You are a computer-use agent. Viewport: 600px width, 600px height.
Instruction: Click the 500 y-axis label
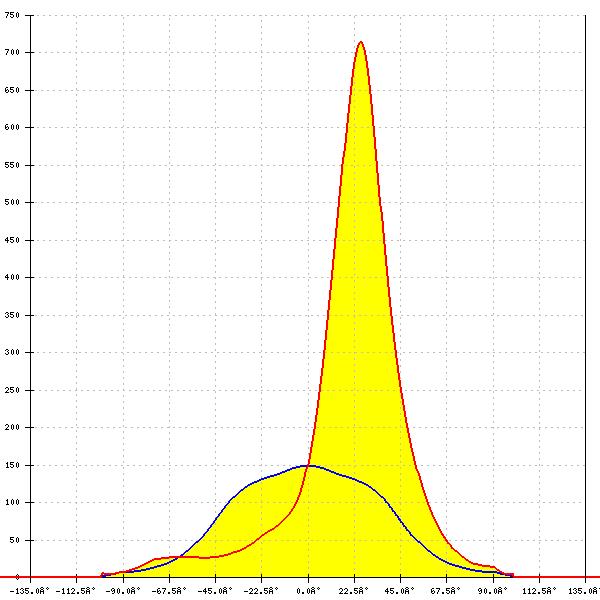[12, 202]
